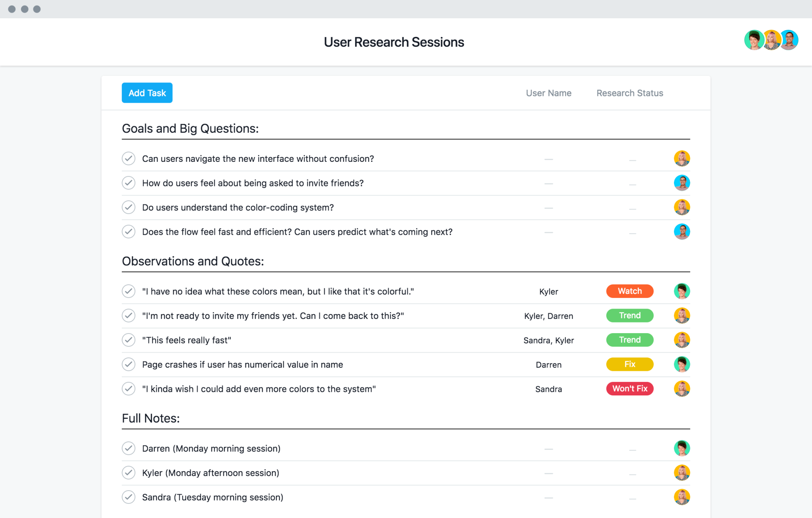
Task: Click Sandra's avatar on the Won't Fix row
Action: point(682,389)
